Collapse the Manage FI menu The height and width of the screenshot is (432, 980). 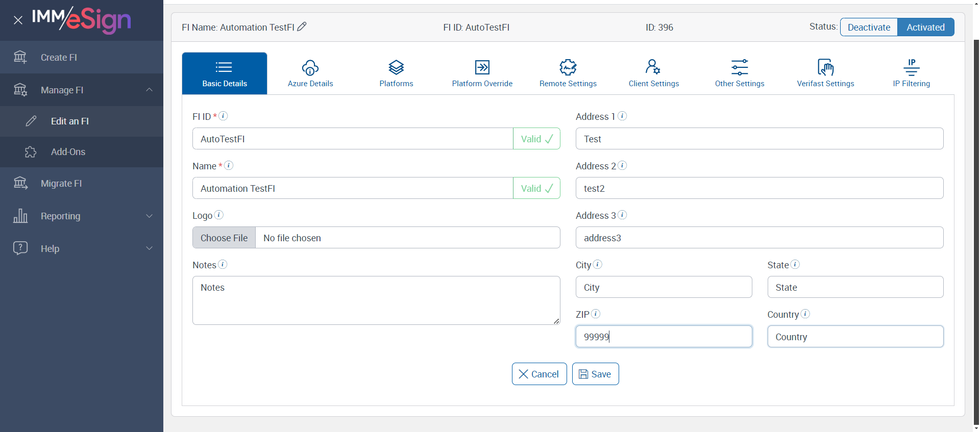tap(149, 90)
